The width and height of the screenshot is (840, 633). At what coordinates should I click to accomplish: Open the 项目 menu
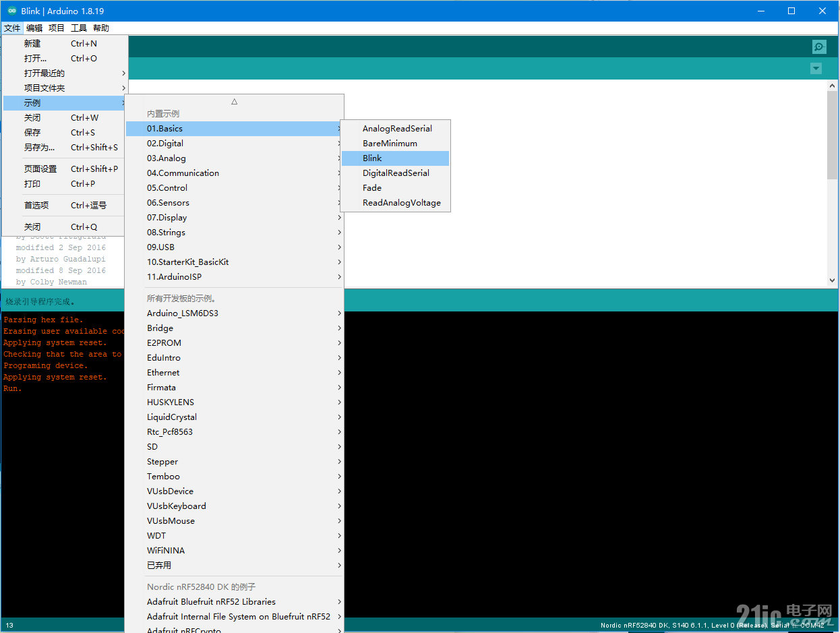click(57, 28)
